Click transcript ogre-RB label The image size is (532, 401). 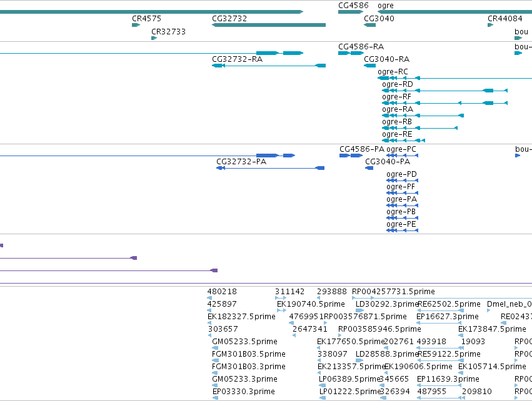tap(396, 122)
